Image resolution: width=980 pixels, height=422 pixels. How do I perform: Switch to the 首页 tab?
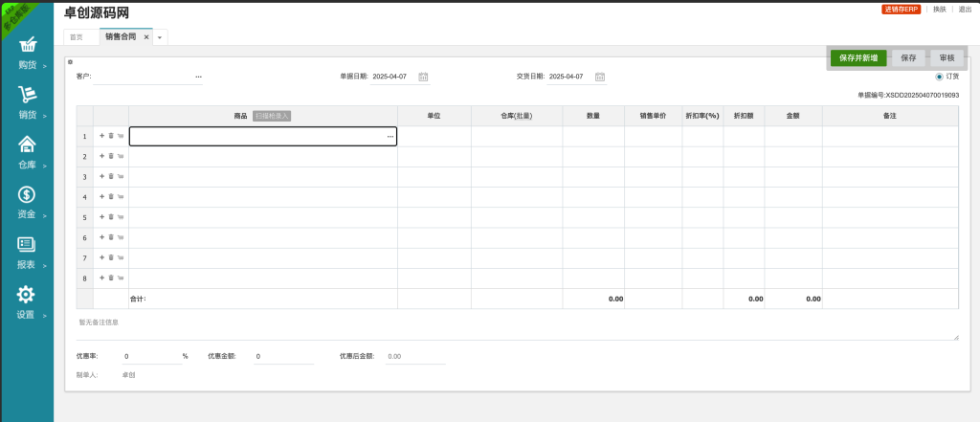(77, 37)
